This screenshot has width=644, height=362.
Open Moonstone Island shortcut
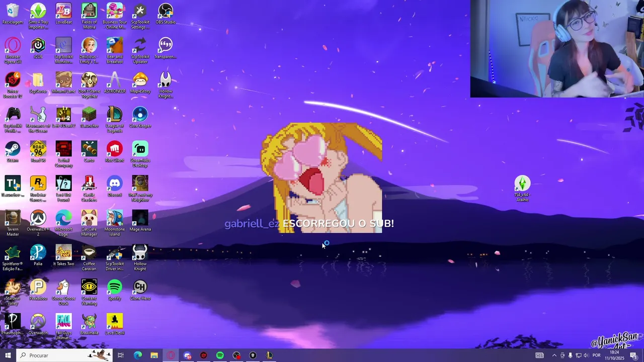click(x=115, y=224)
